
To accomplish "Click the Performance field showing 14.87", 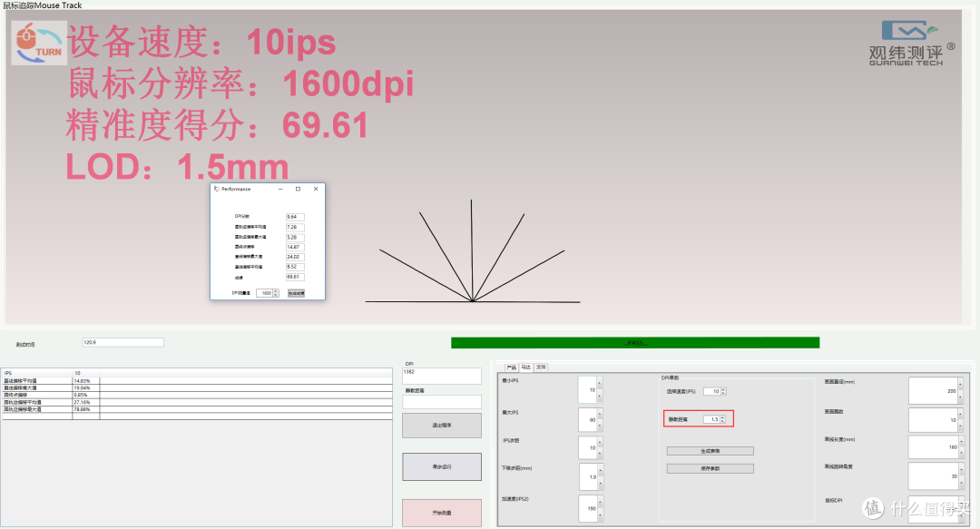I will [295, 247].
